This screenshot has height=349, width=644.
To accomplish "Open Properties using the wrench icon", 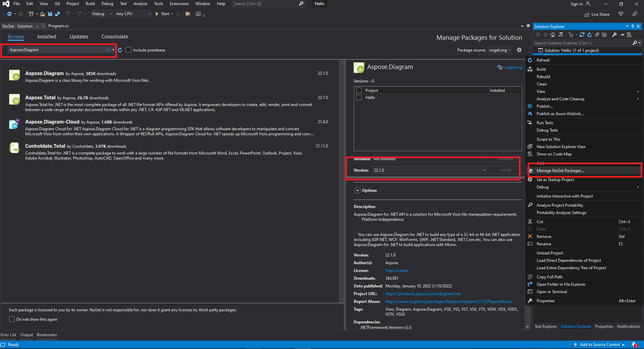I will (615, 35).
